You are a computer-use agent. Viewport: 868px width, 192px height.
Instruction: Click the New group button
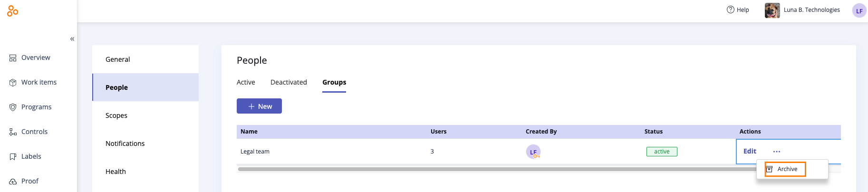click(x=259, y=106)
